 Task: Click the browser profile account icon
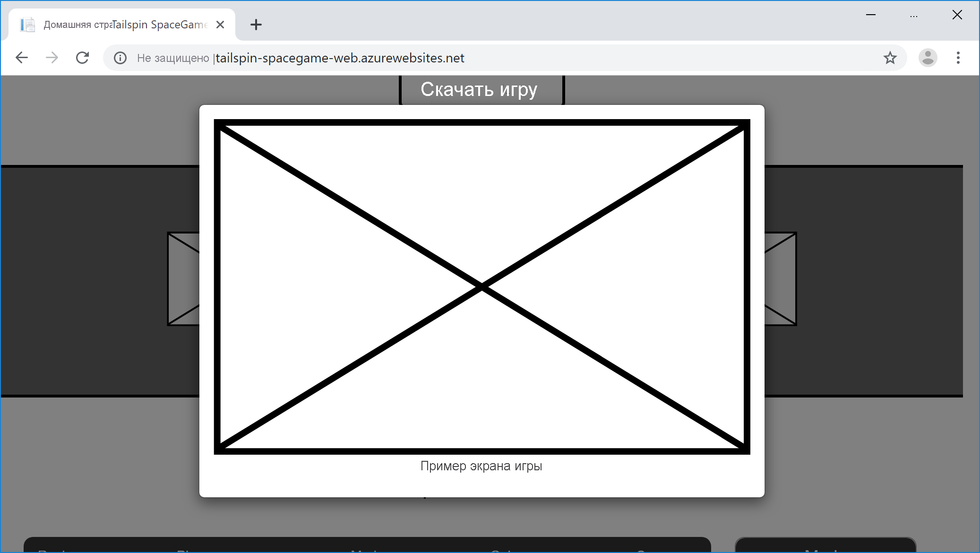[927, 58]
